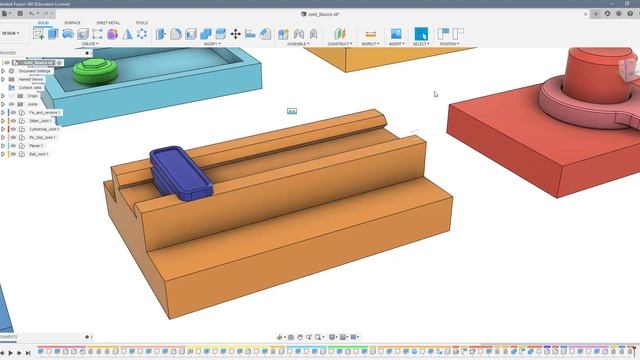Open the MODIFY panel dropdown
The height and width of the screenshot is (360, 640).
(x=212, y=44)
